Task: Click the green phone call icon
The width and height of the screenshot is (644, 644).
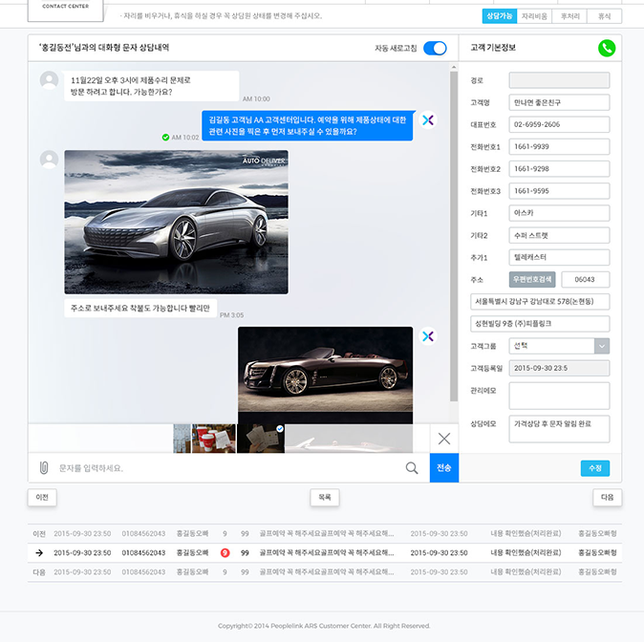Action: coord(606,48)
